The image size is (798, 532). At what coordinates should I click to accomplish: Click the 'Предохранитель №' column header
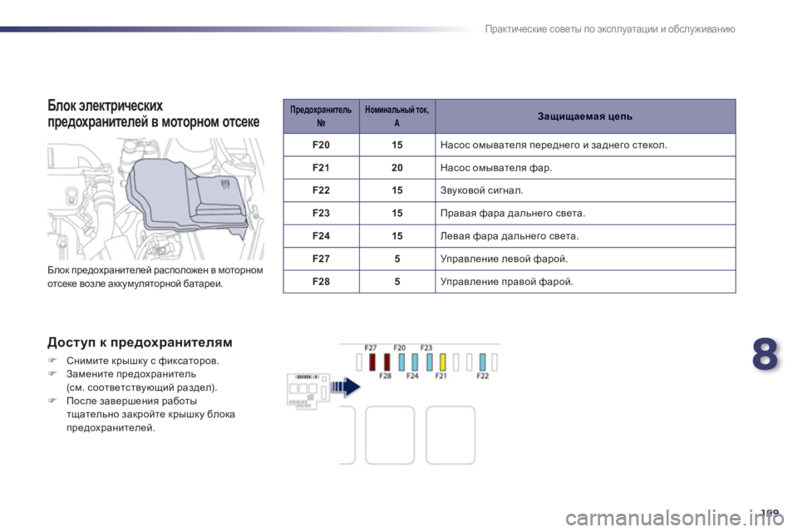pyautogui.click(x=321, y=116)
